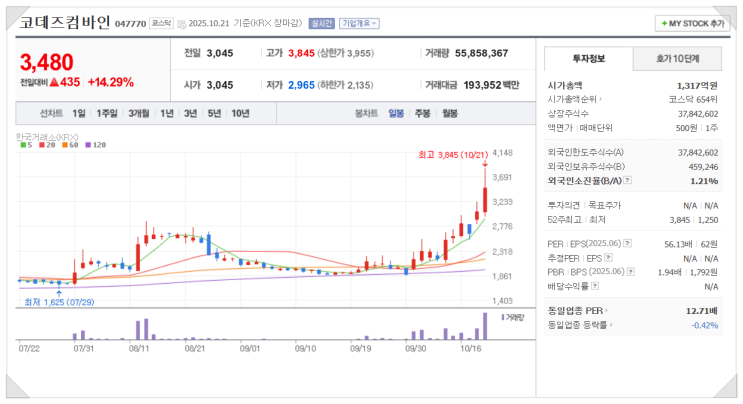
Task: Switch to the 투자정보 tab
Action: click(x=589, y=59)
